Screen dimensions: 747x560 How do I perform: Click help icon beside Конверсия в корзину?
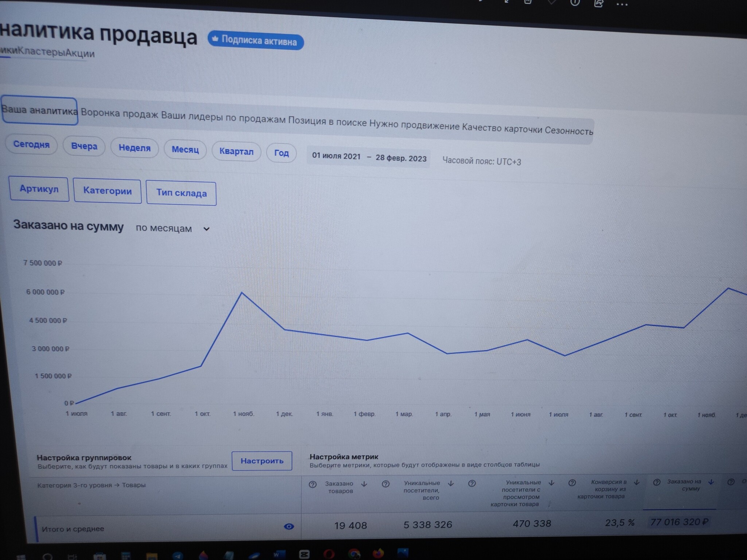coord(572,483)
